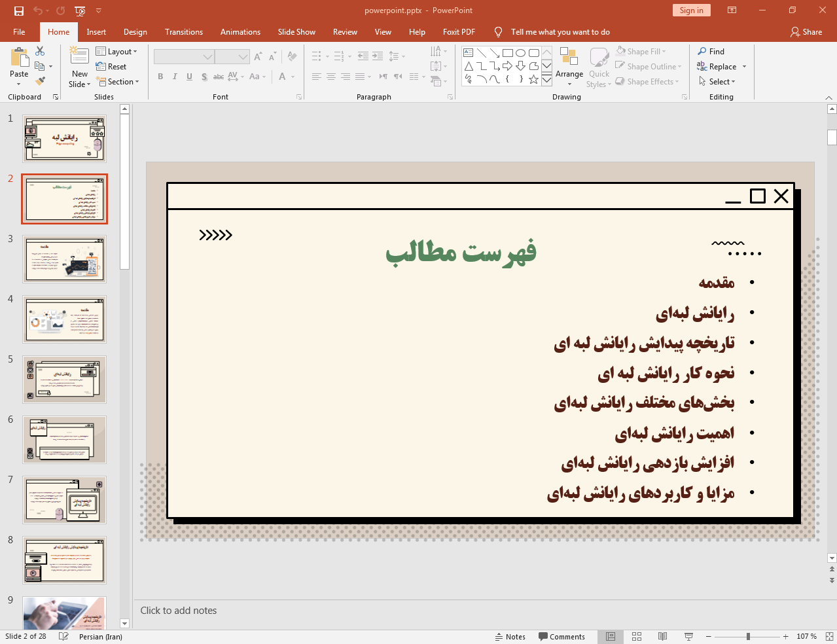Click the Format Painter icon
Viewport: 837px width, 644px height.
[39, 80]
